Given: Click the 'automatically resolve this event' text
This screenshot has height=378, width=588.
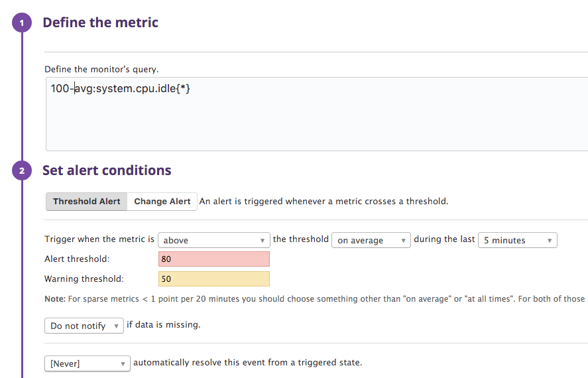Looking at the screenshot, I should pos(248,363).
